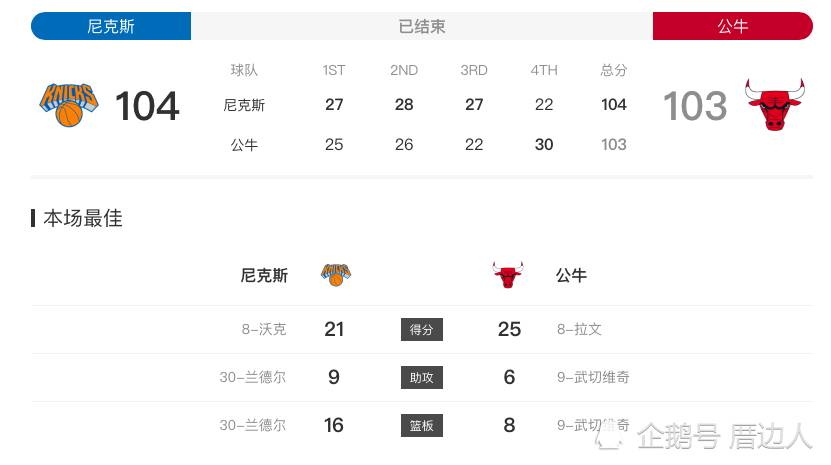831x465 pixels.
Task: Click the small Bulls logo in 本场最佳
Action: coord(508,275)
